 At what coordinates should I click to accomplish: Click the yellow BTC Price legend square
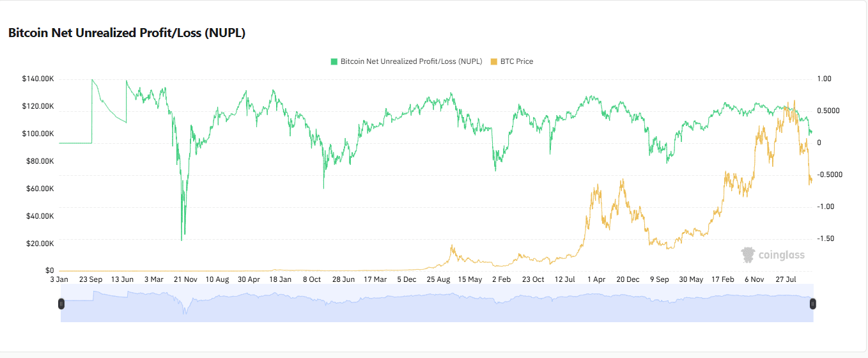click(x=493, y=62)
